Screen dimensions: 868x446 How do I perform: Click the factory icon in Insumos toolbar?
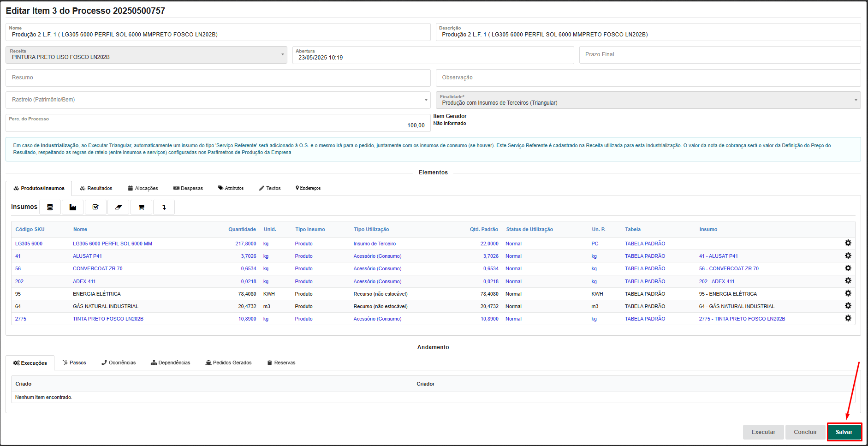click(73, 207)
